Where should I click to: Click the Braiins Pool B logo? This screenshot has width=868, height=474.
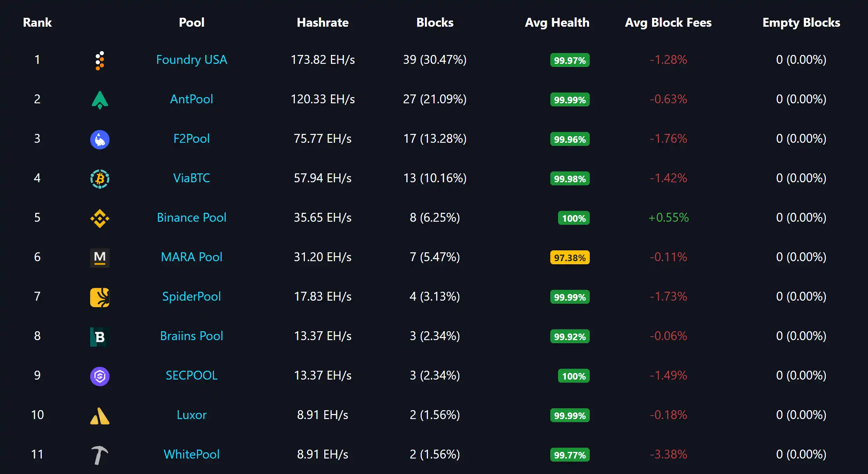click(100, 337)
